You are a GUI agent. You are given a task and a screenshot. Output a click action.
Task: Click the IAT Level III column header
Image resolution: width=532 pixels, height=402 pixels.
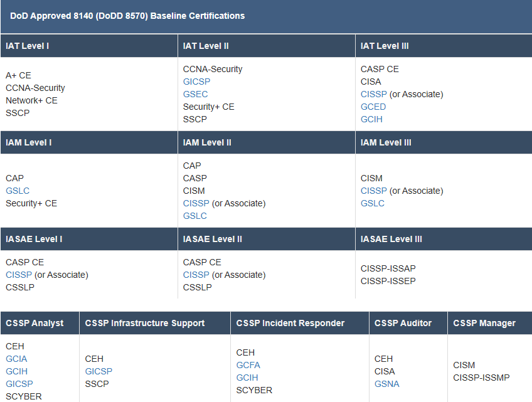click(x=444, y=46)
